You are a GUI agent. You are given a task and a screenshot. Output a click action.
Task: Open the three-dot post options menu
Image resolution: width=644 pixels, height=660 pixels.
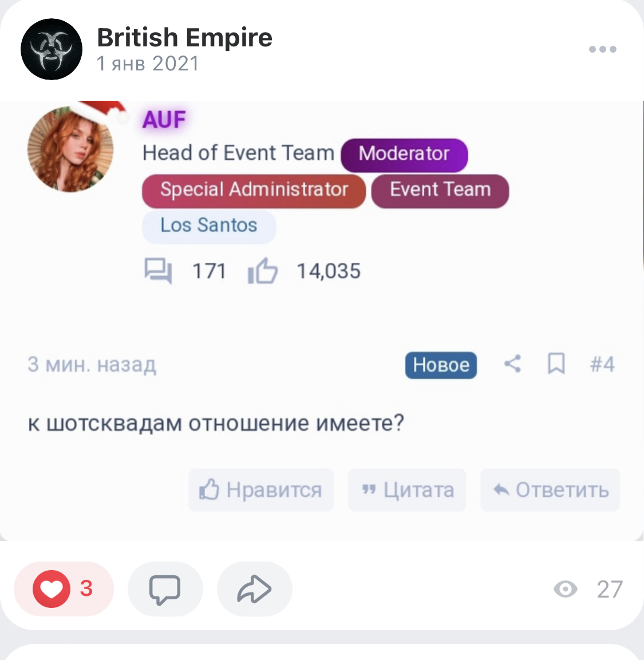point(602,49)
